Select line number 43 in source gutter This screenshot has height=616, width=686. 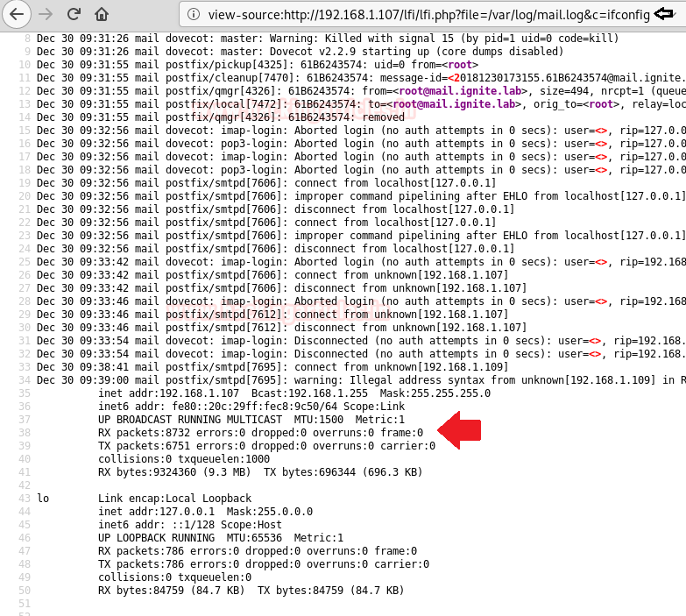(x=25, y=499)
